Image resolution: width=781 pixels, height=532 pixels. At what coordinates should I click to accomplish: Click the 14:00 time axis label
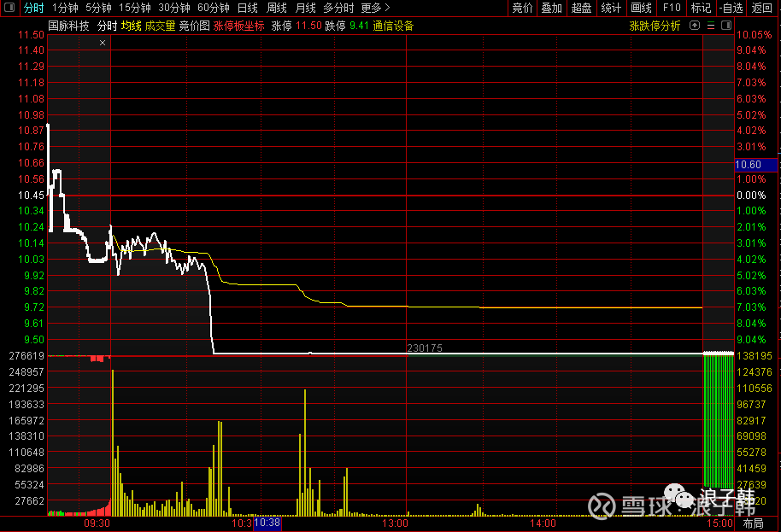point(543,523)
